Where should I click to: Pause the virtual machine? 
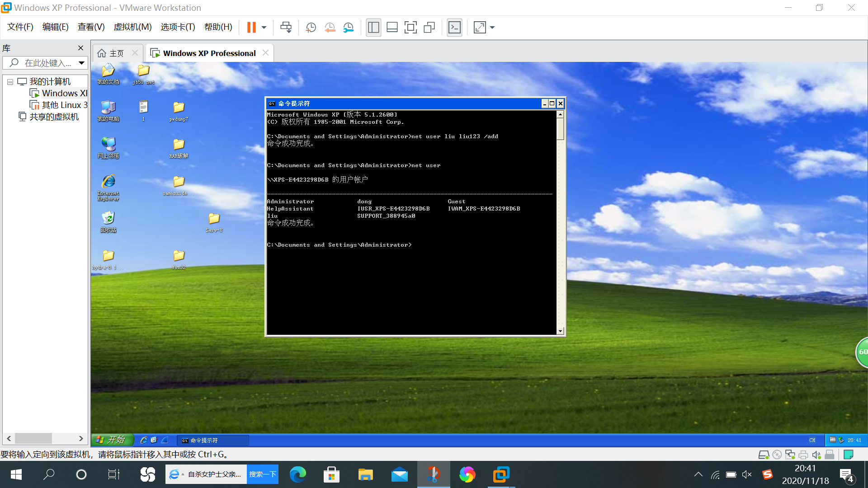pyautogui.click(x=251, y=28)
